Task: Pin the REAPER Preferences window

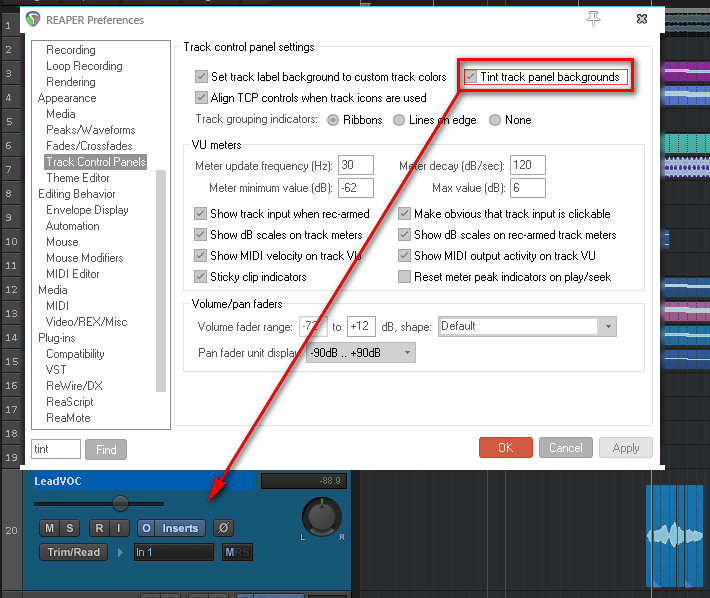Action: [x=593, y=19]
